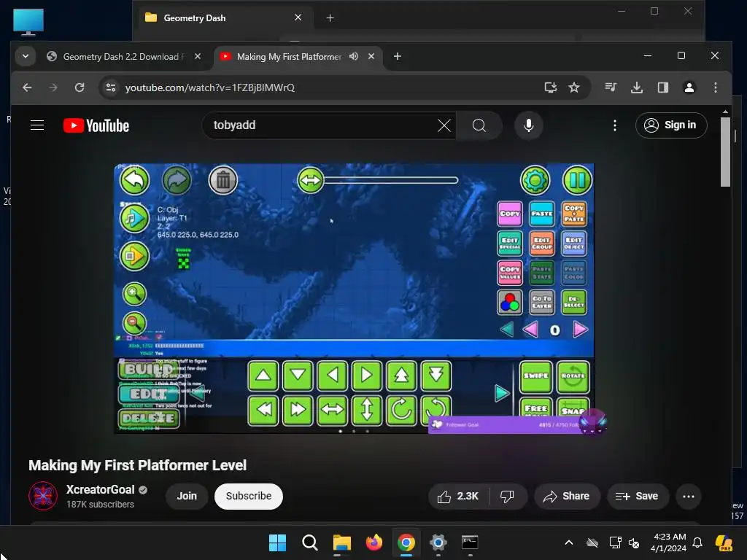Open the notification bell in the taskbar
This screenshot has height=560, width=747.
coord(697,542)
